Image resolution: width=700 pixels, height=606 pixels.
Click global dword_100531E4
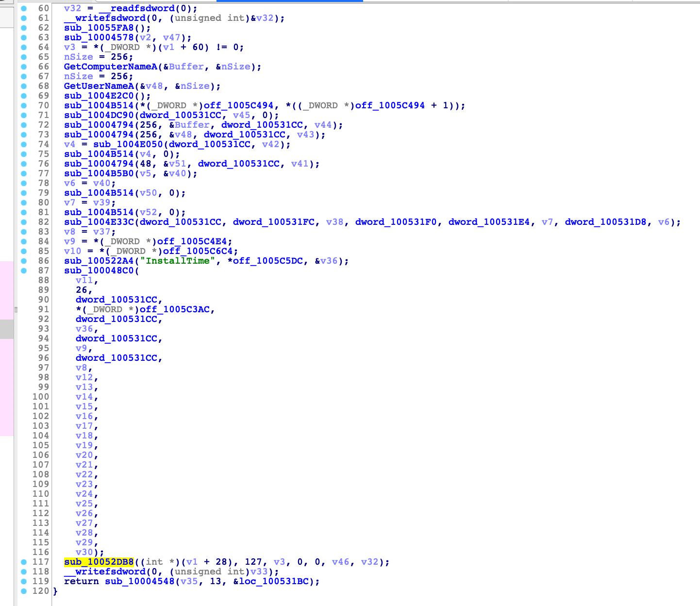(x=489, y=222)
